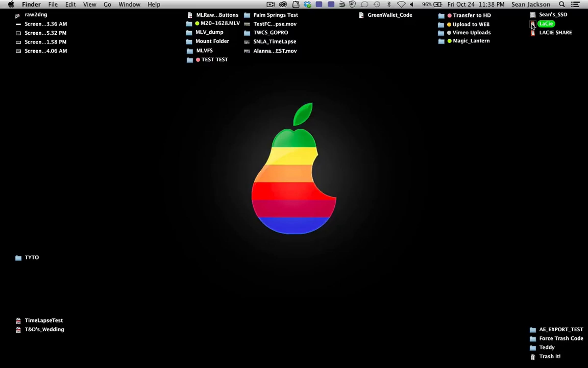Screen dimensions: 588x368
Task: Select the TestFC...pse.mov file
Action: click(275, 24)
